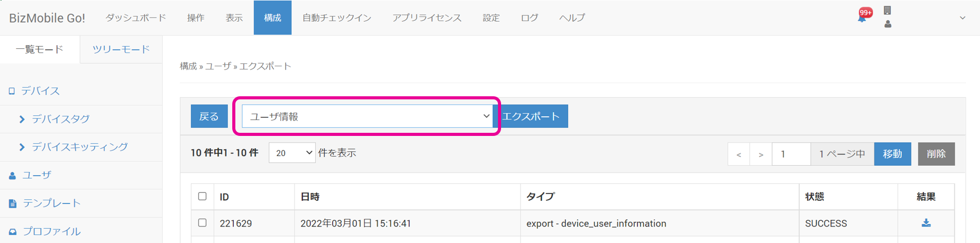Click the エクスポート button
This screenshot has height=243, width=980.
531,116
